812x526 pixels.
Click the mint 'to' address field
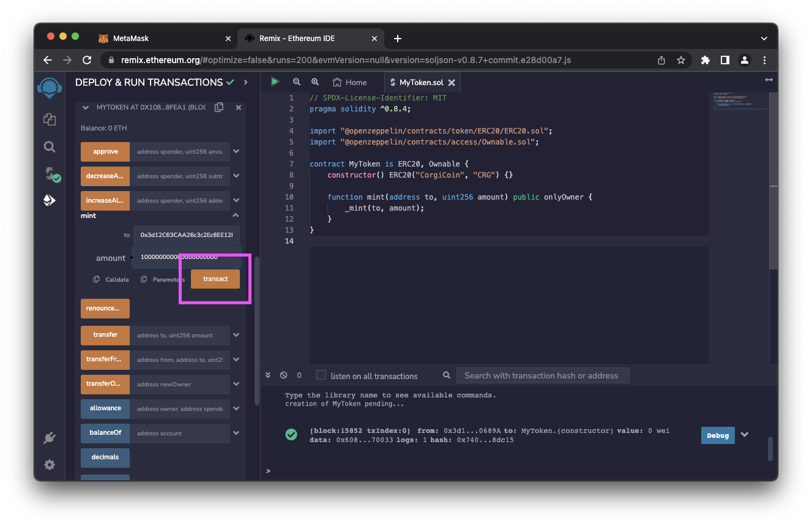[187, 235]
